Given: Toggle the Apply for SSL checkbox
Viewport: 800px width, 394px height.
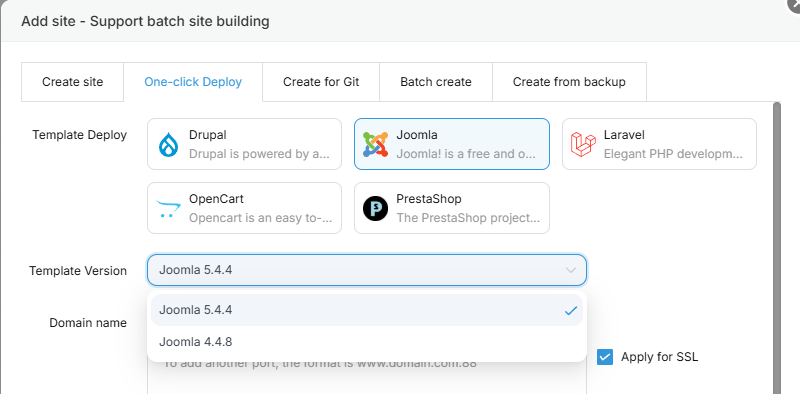Looking at the screenshot, I should [605, 357].
